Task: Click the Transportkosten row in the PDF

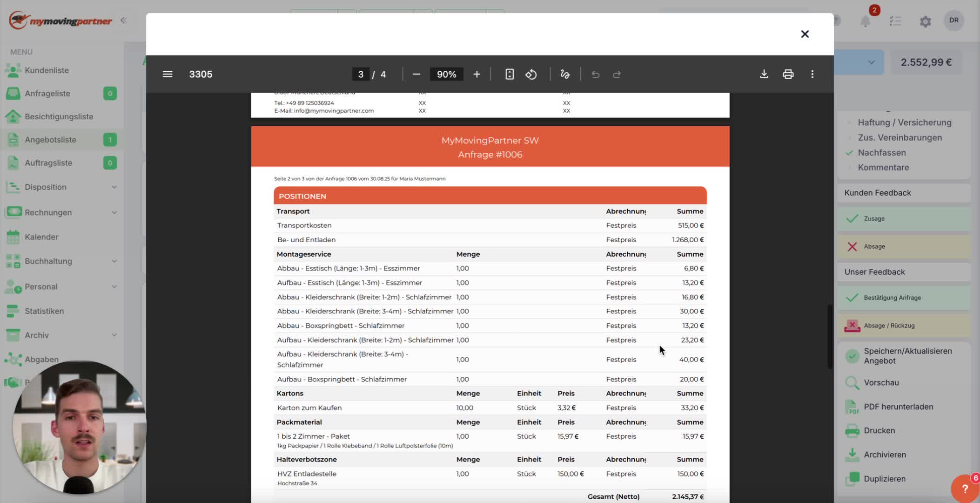Action: pos(490,225)
